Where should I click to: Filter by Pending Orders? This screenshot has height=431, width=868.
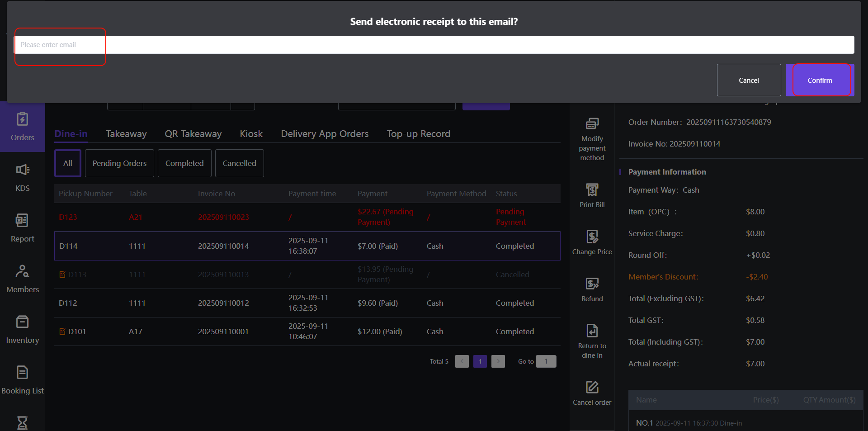(x=119, y=163)
